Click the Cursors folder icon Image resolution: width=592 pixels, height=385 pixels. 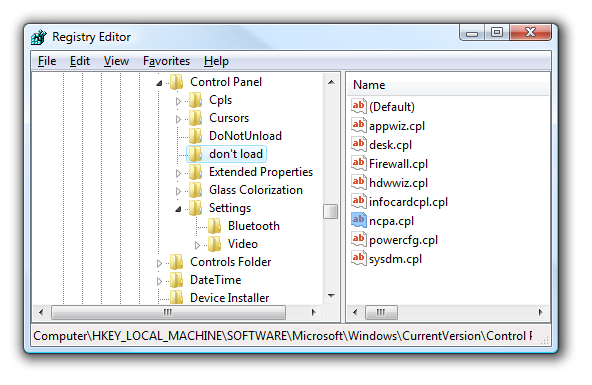click(196, 118)
